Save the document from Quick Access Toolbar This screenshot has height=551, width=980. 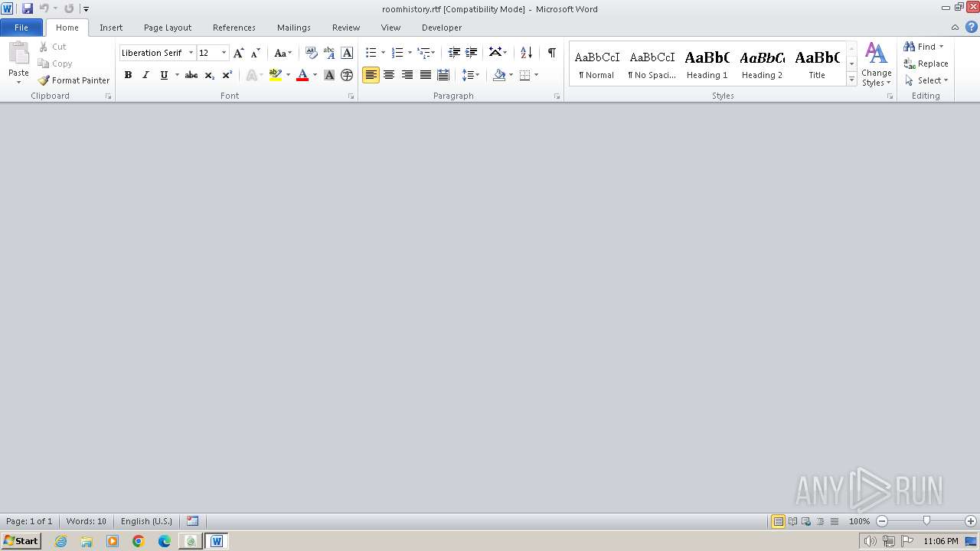28,8
